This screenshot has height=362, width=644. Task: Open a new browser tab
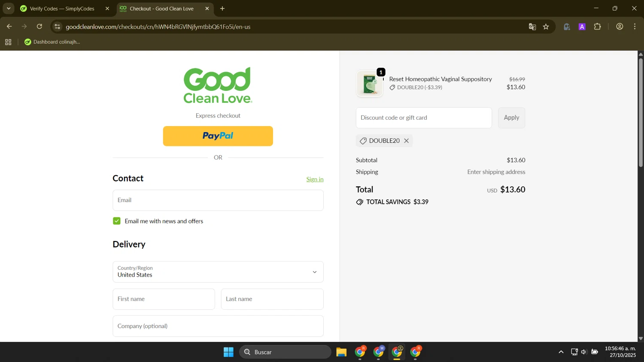[222, 9]
